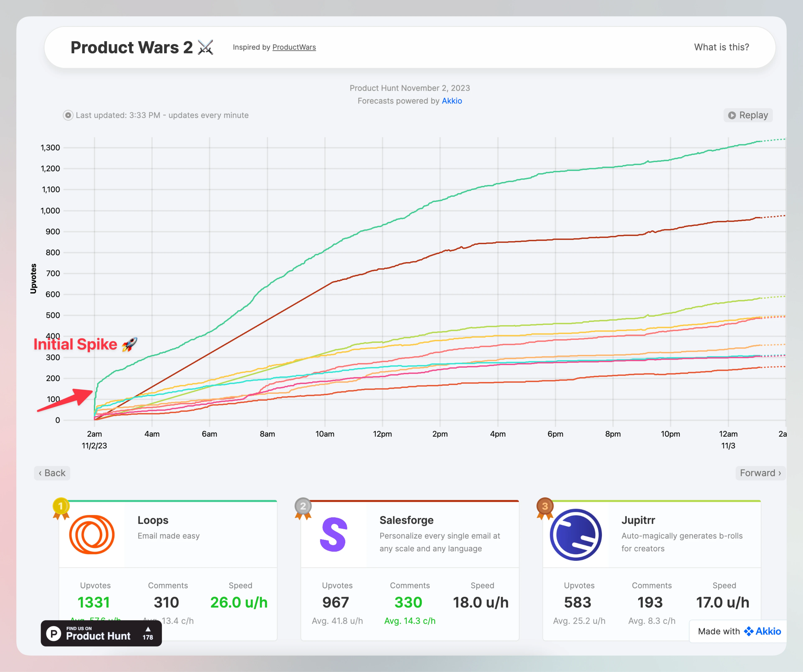Click Loops speed 26.0 u/h

[x=239, y=602]
